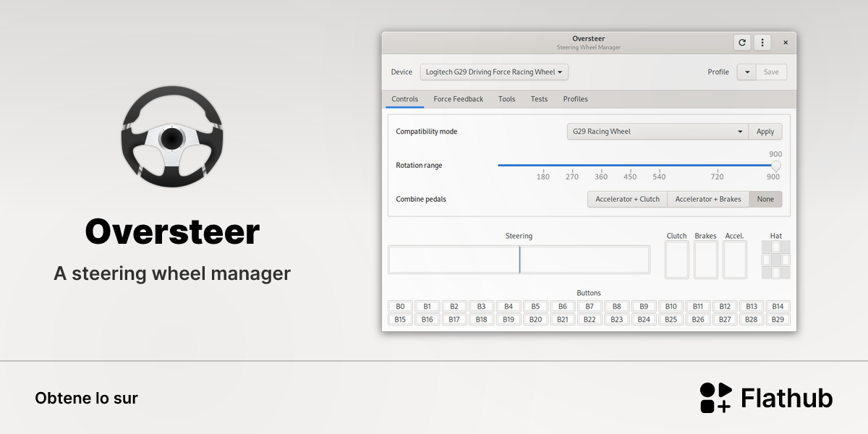Image resolution: width=868 pixels, height=434 pixels.
Task: Expand the Compatibility mode combo box
Action: [x=658, y=132]
